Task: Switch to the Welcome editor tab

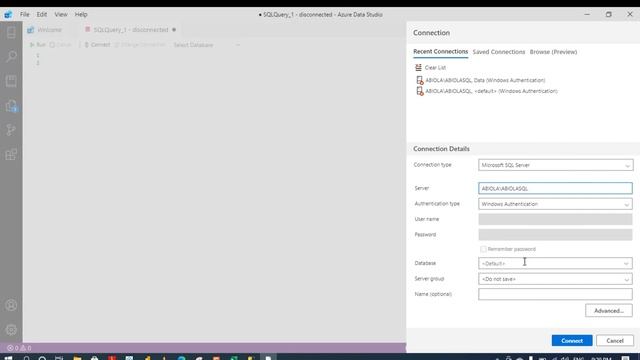Action: (49, 30)
